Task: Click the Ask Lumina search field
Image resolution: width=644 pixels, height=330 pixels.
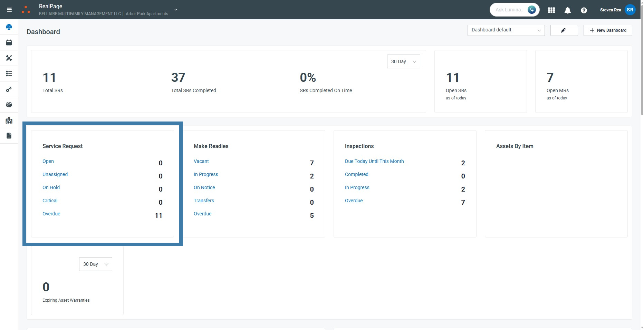Action: [510, 10]
